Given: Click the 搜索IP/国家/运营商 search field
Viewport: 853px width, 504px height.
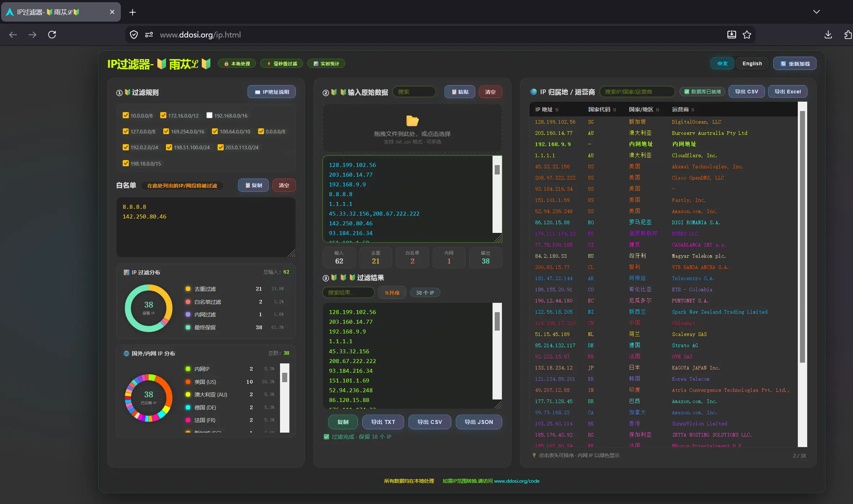Looking at the screenshot, I should pyautogui.click(x=637, y=92).
